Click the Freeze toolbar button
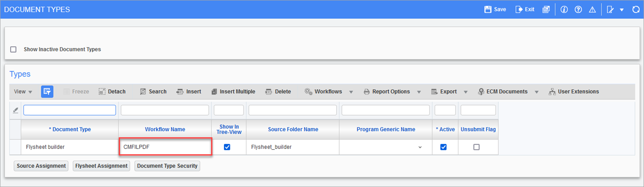 pos(76,91)
